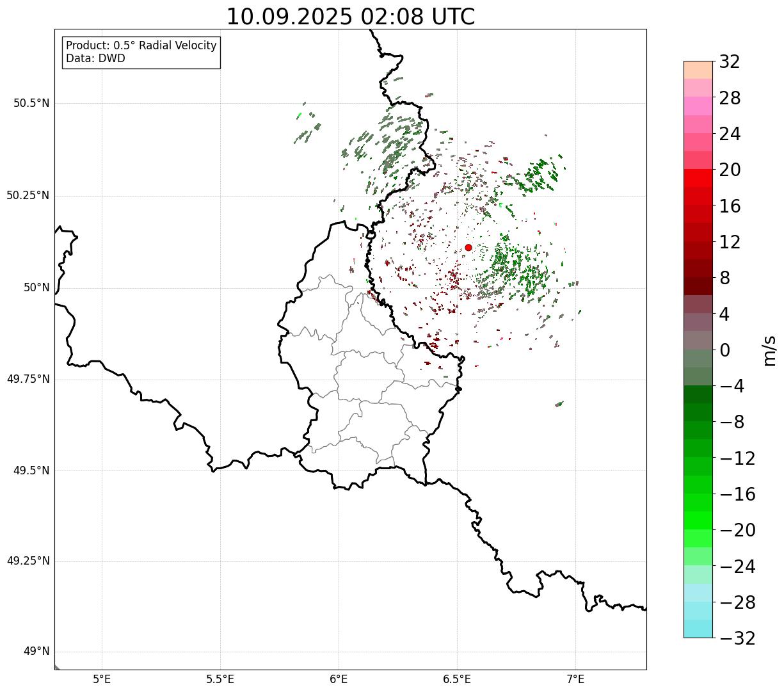Click the colorbar tick label −24
This screenshot has height=692, width=784.
[x=737, y=567]
